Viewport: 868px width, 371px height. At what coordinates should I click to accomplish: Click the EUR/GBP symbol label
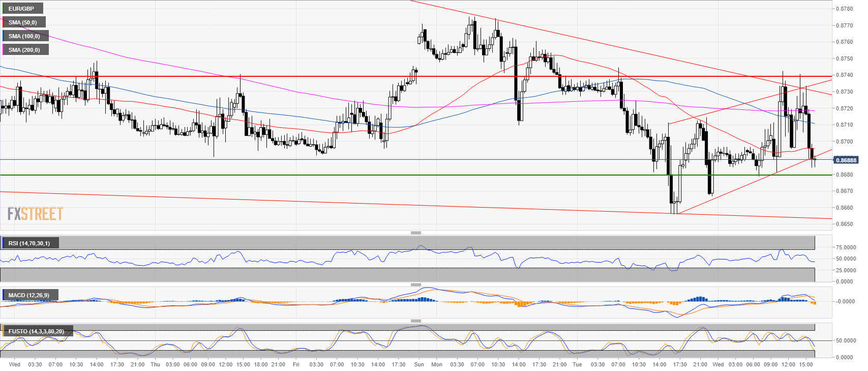tap(22, 9)
